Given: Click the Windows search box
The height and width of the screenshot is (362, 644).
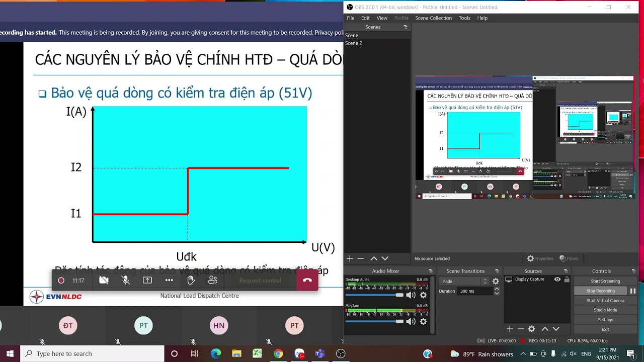Looking at the screenshot, I should coord(92,353).
